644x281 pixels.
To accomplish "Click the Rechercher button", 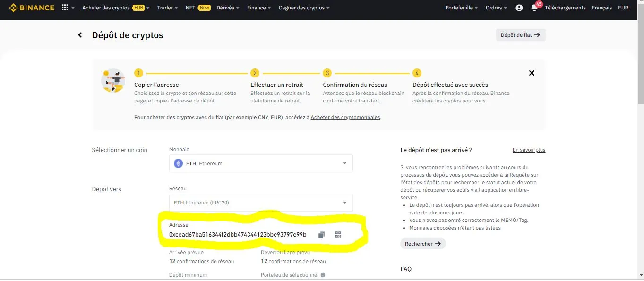I will pos(423,244).
